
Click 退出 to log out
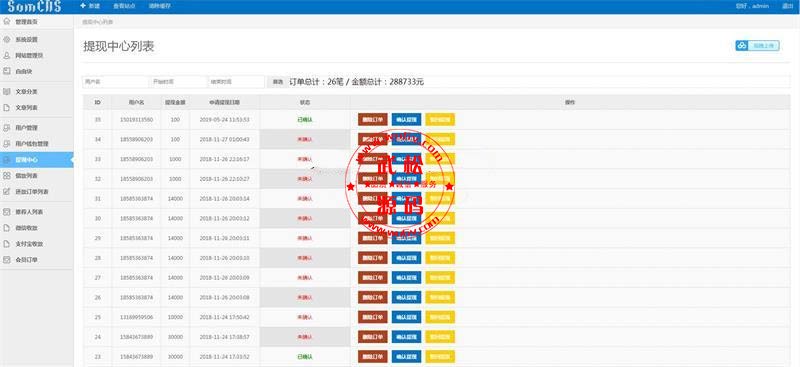tap(787, 6)
